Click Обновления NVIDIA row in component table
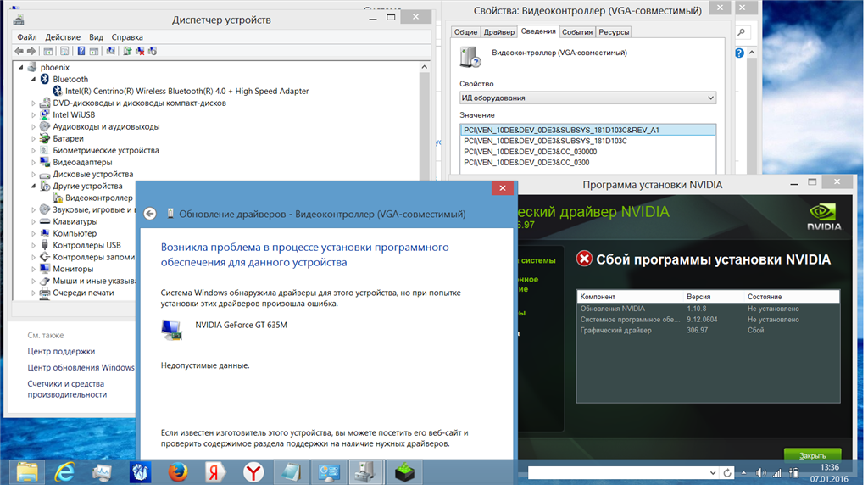This screenshot has height=485, width=868. pos(708,309)
